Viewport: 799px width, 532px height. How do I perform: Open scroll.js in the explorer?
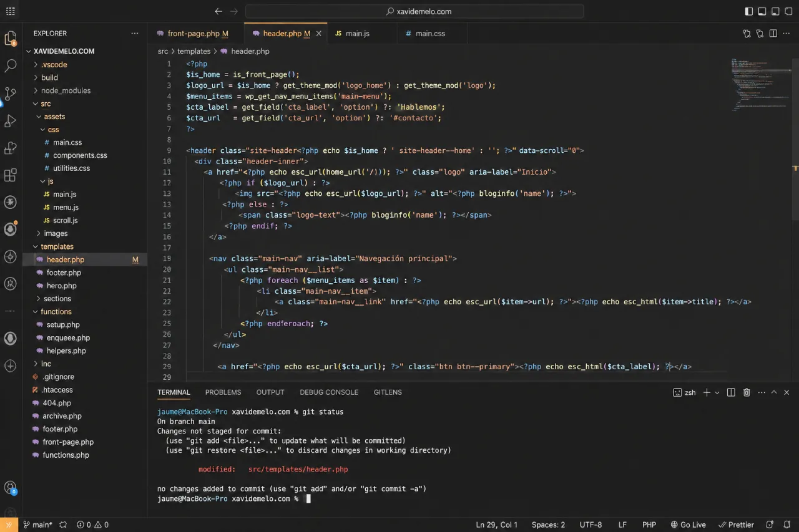pyautogui.click(x=66, y=220)
